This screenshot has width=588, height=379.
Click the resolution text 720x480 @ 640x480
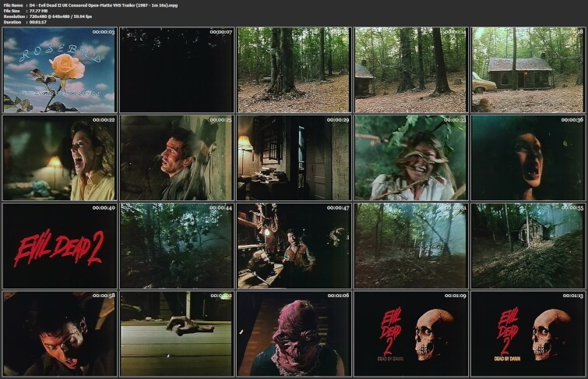pyautogui.click(x=51, y=16)
